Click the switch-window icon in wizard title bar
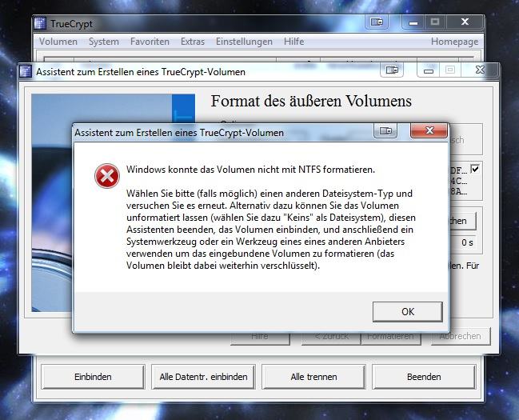 392,70
